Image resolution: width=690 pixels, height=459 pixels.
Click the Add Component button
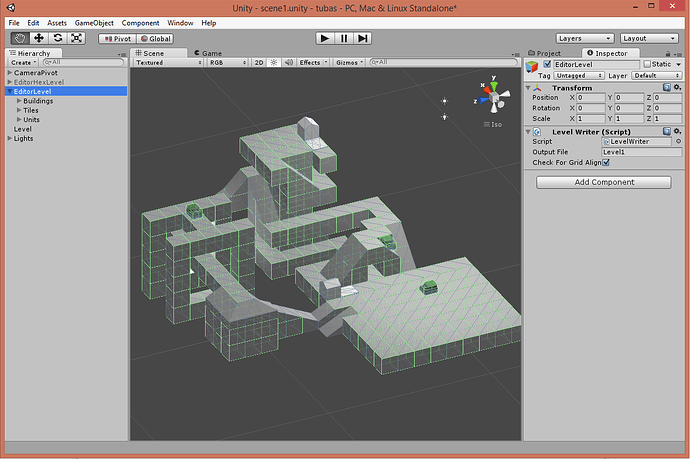603,182
